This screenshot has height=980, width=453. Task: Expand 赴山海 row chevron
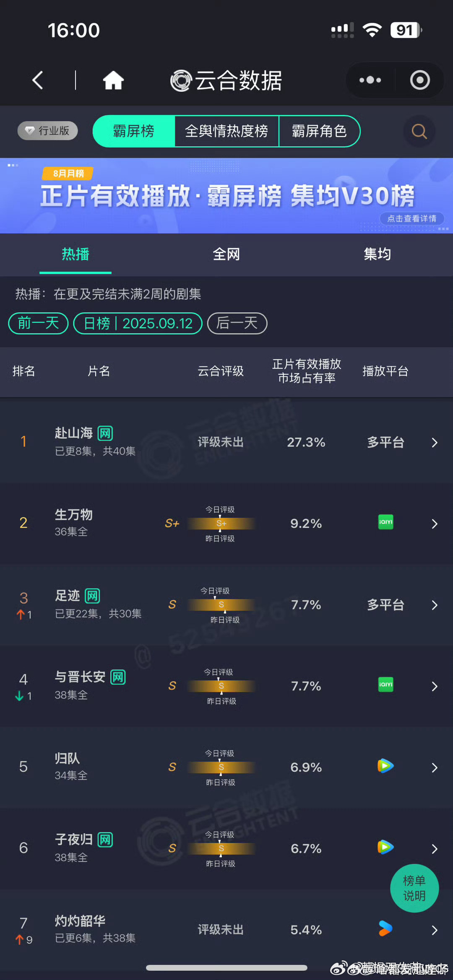click(x=435, y=443)
